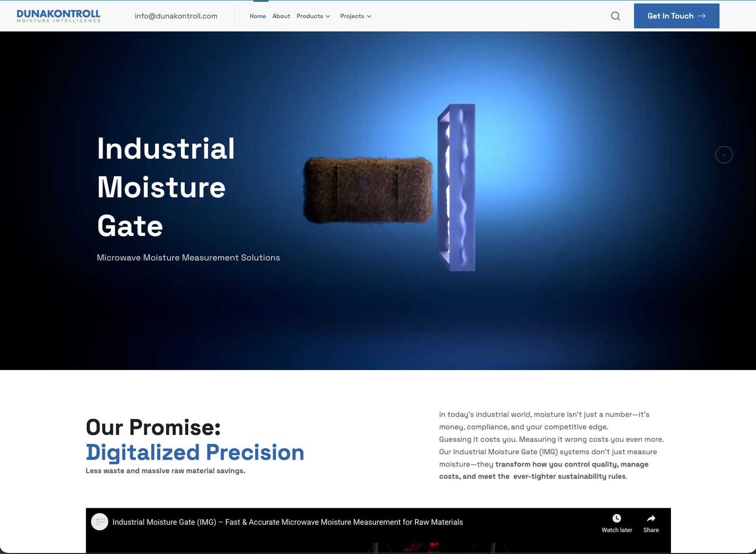The image size is (756, 554).
Task: Click the hay bale hero image
Action: click(368, 190)
